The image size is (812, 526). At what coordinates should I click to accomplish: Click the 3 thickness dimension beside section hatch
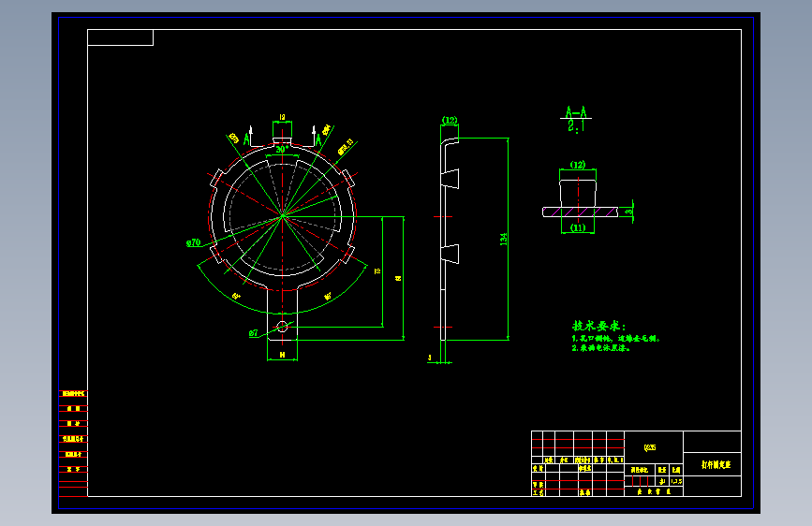point(629,212)
